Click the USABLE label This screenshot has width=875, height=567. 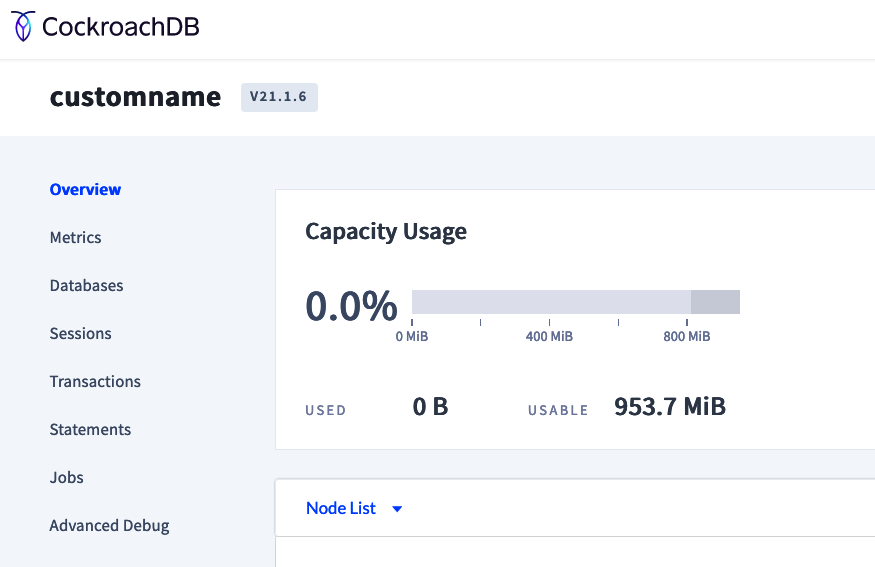[x=558, y=411]
